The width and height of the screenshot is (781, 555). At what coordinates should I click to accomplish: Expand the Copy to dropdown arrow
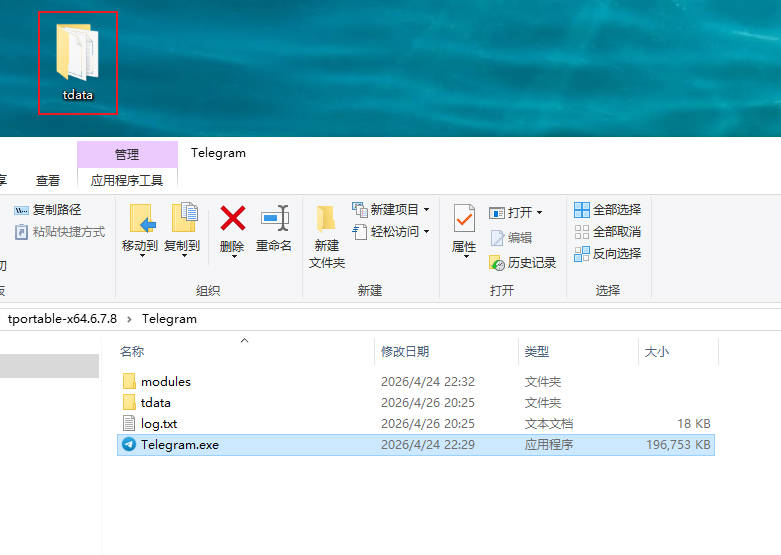(x=184, y=256)
